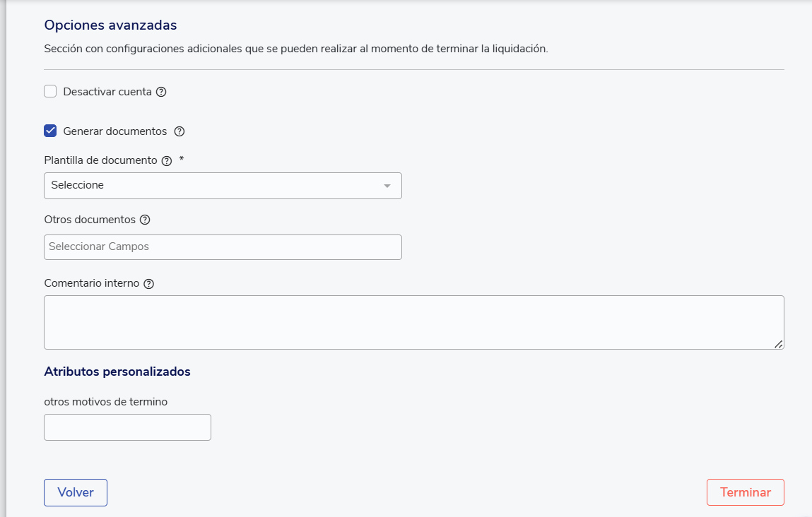Click the otros motivos de termino input box
Viewport: 812px width, 517px height.
127,427
